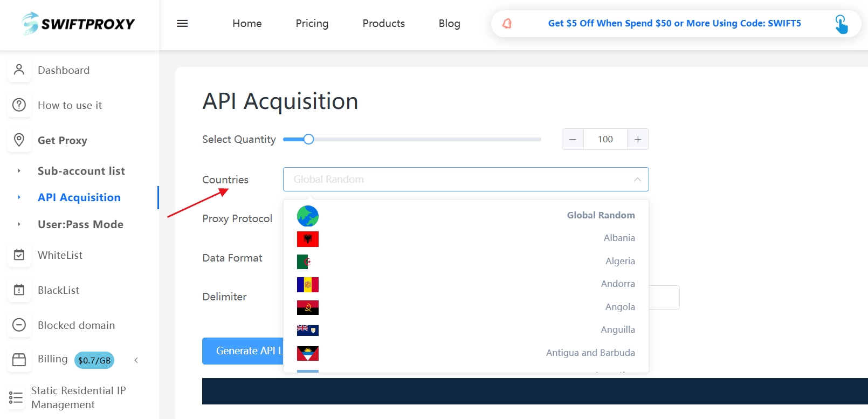Viewport: 868px width, 419px height.
Task: Click the WhiteList calendar icon
Action: [19, 255]
